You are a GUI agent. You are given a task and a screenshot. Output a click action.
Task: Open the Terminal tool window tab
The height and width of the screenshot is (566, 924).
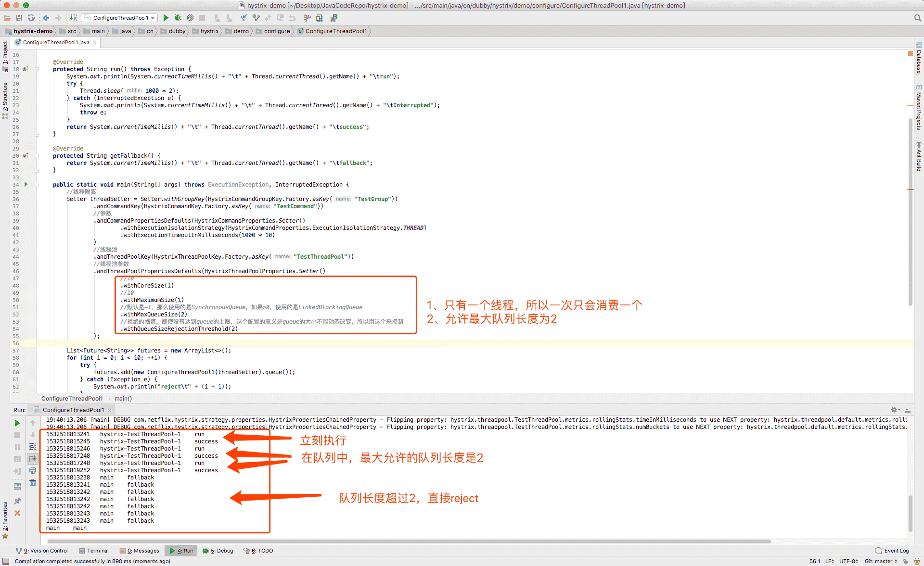pyautogui.click(x=94, y=551)
